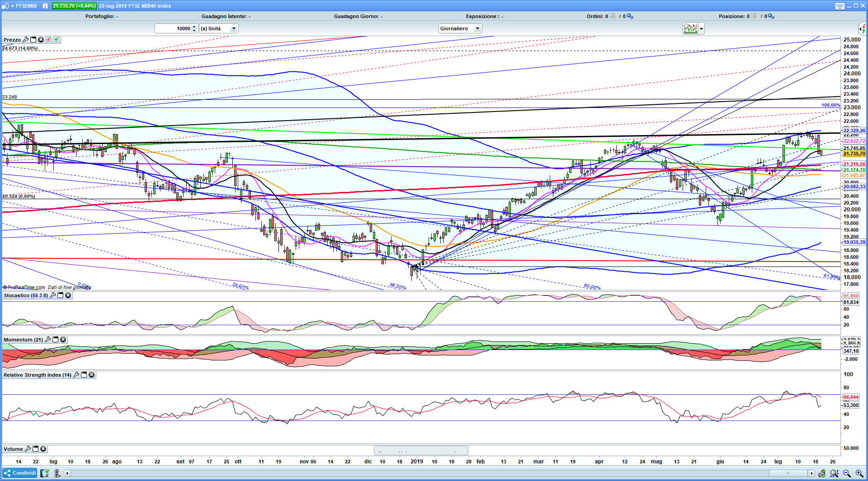
Task: Zoom in the chart horizontally
Action: pyautogui.click(x=859, y=473)
